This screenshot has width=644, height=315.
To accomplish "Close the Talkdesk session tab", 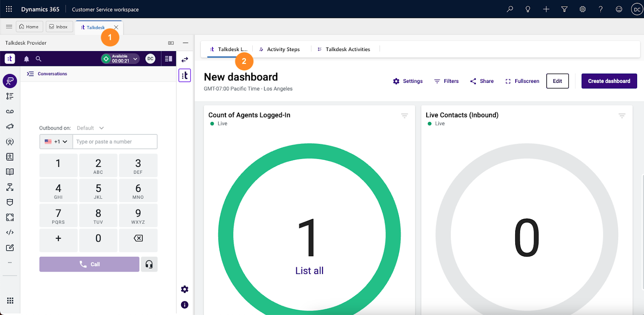I will point(116,27).
